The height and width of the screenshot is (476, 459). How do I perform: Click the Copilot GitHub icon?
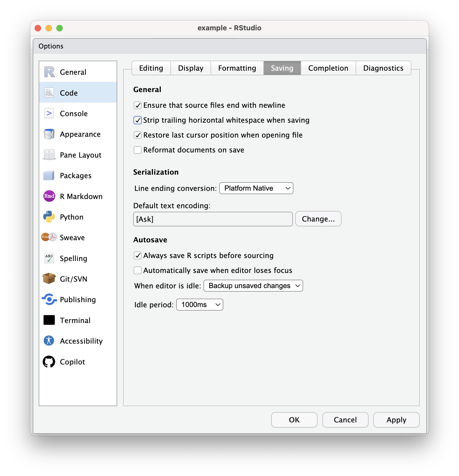point(49,362)
